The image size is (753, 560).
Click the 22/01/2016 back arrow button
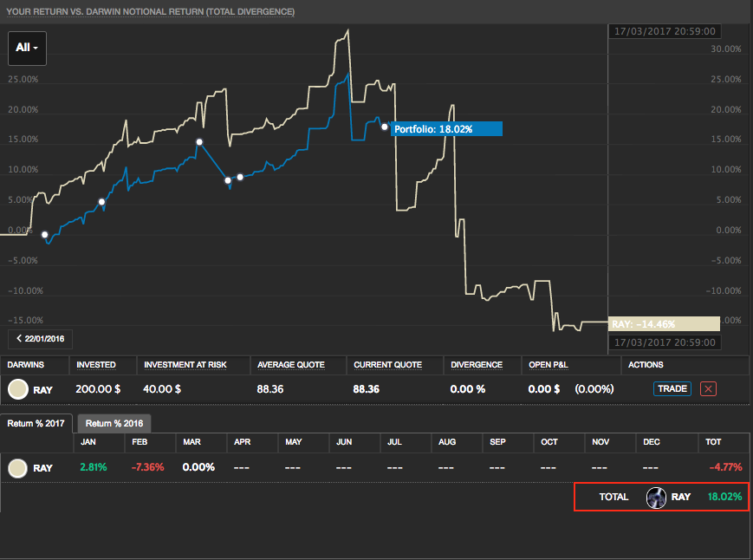(42, 337)
